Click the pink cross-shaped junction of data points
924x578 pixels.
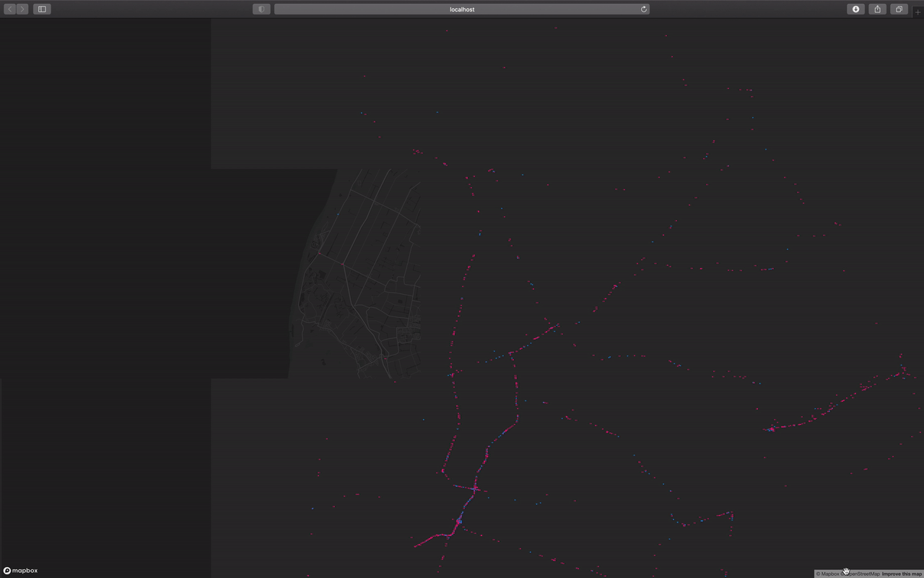click(x=475, y=489)
